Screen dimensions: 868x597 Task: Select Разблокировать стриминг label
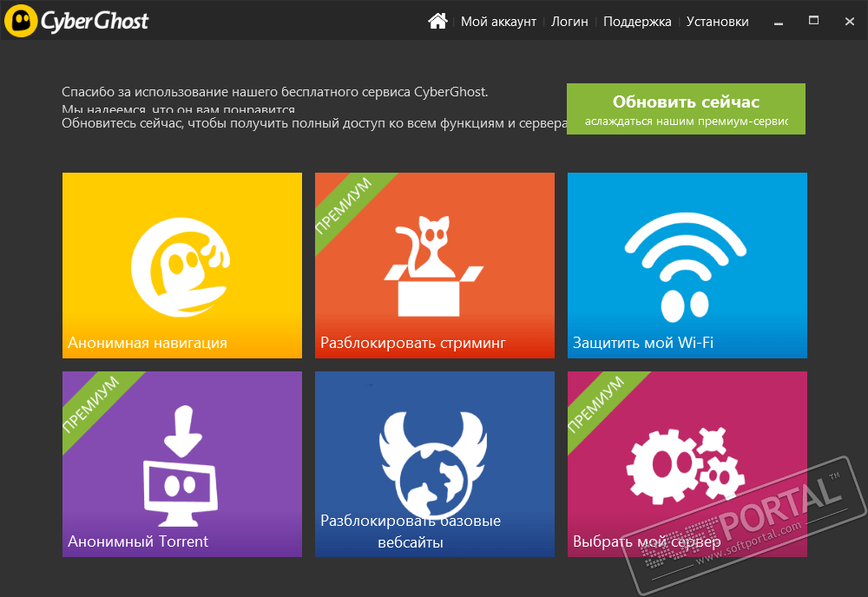pos(413,343)
